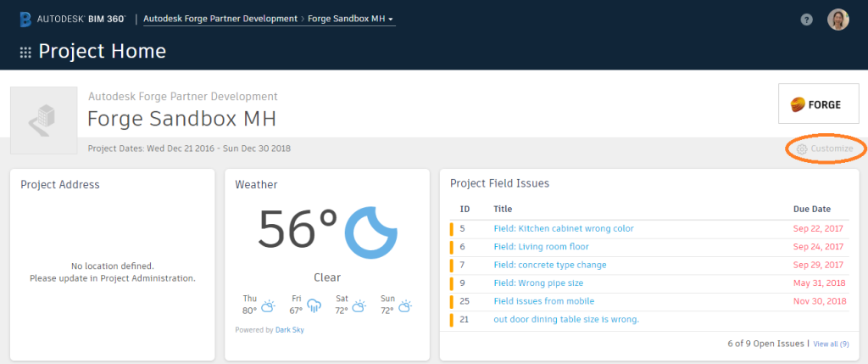
Task: Click the Customize button
Action: [825, 149]
